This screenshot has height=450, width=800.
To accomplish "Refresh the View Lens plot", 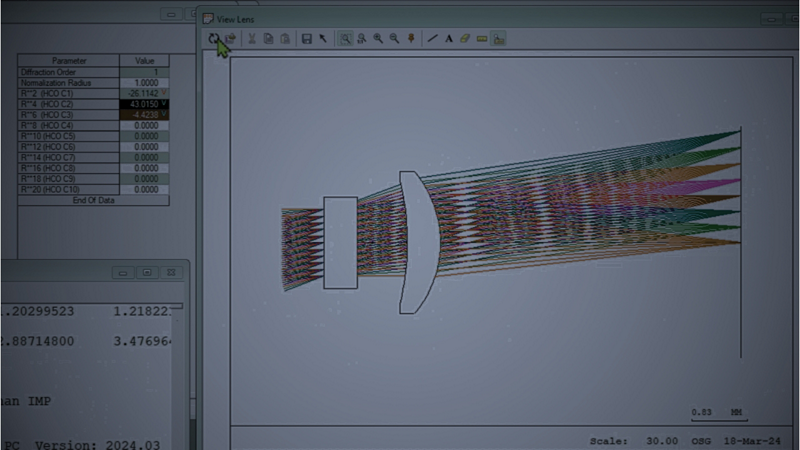I will [x=213, y=39].
